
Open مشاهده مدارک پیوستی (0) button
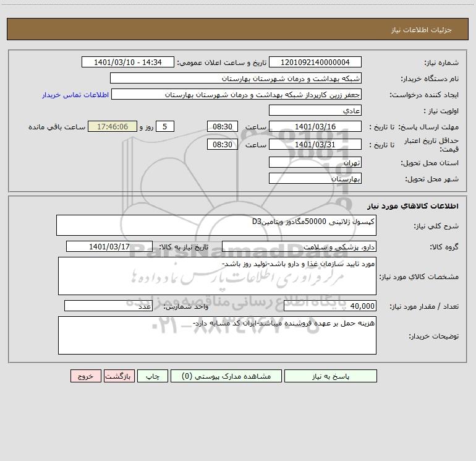coord(226,376)
